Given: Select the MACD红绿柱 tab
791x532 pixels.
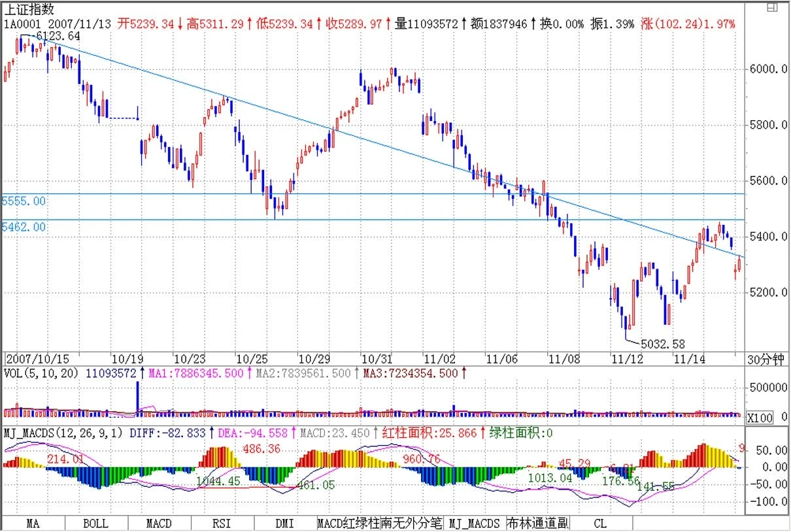Looking at the screenshot, I should click(x=348, y=524).
